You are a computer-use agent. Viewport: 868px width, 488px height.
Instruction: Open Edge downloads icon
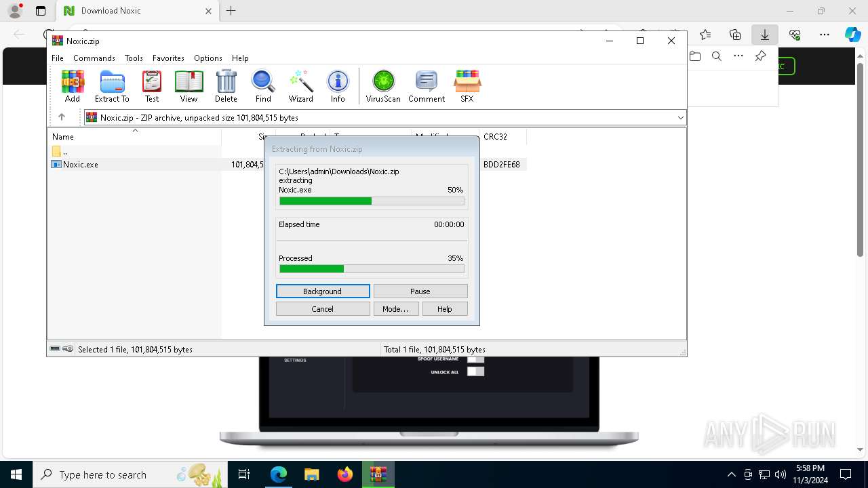[x=765, y=35]
